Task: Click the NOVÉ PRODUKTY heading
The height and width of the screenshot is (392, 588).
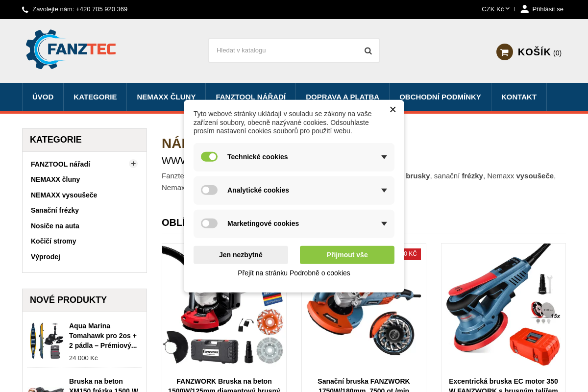Action: pos(68,300)
